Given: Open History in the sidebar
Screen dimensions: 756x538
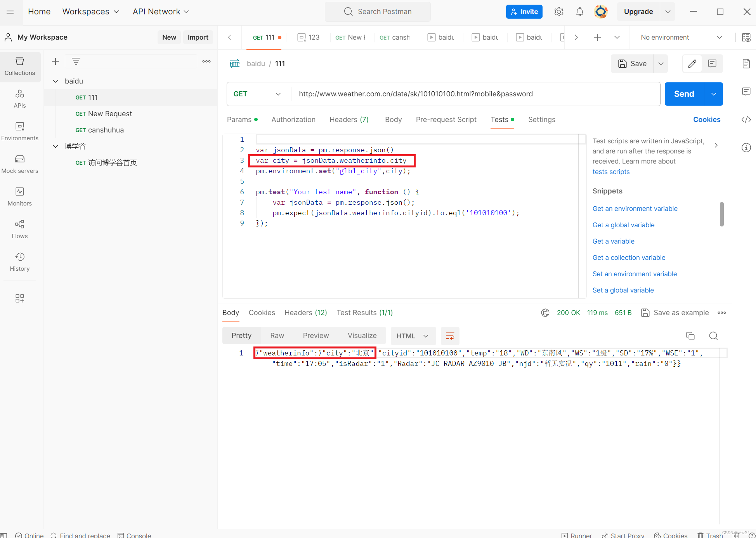Looking at the screenshot, I should 20,262.
